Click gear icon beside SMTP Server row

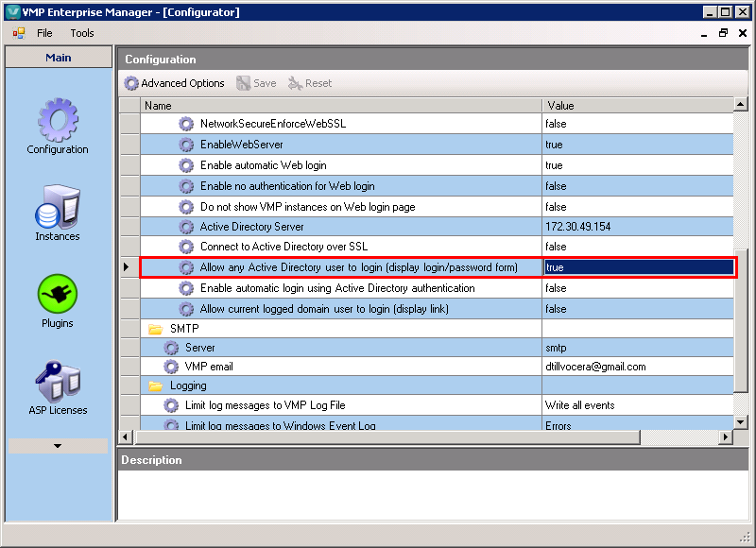click(171, 348)
